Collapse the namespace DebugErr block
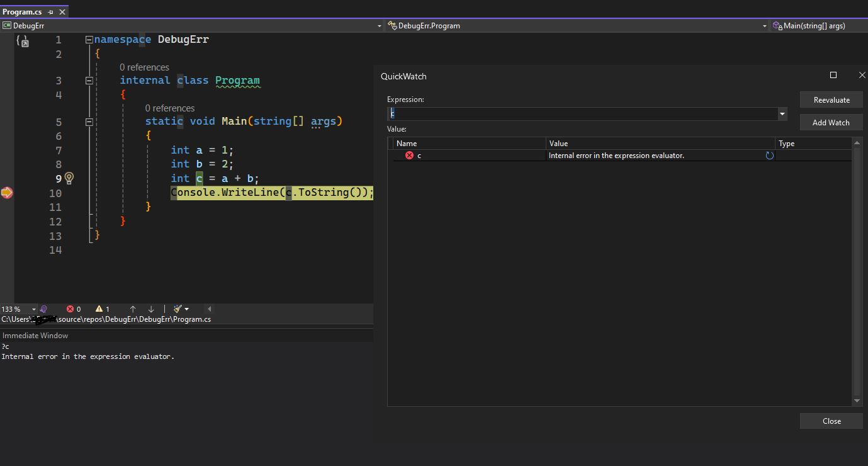The width and height of the screenshot is (868, 466). tap(89, 40)
